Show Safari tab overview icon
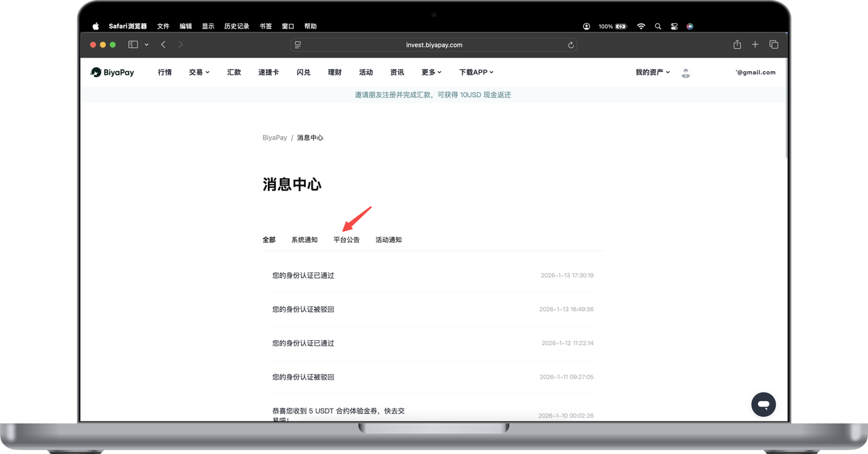 [774, 45]
